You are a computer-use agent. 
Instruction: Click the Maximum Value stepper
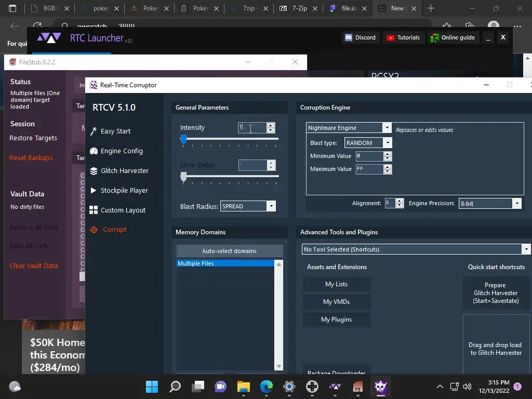pyautogui.click(x=388, y=169)
